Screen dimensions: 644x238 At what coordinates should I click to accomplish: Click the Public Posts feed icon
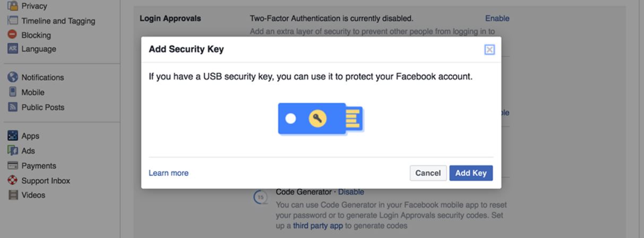12,107
